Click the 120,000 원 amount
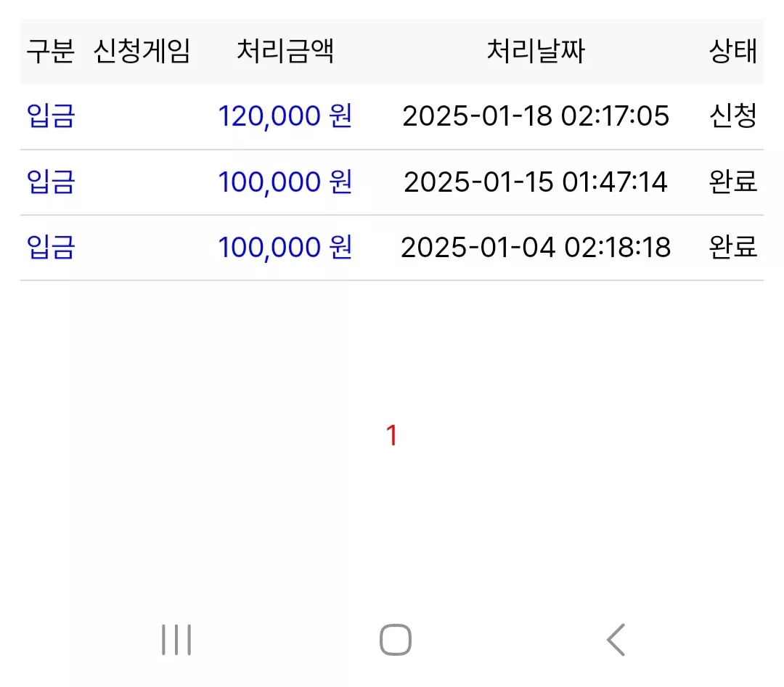The width and height of the screenshot is (784, 687). 285,116
